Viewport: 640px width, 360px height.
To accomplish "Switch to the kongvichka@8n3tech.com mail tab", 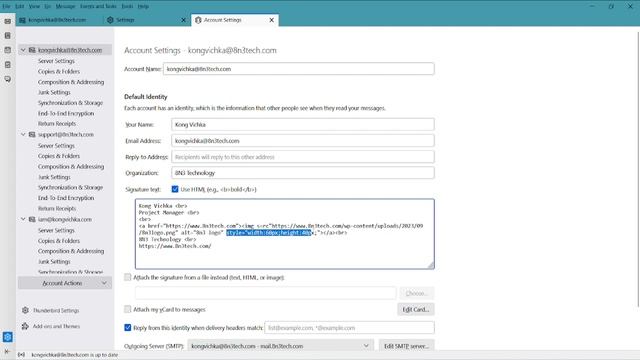I will point(58,20).
